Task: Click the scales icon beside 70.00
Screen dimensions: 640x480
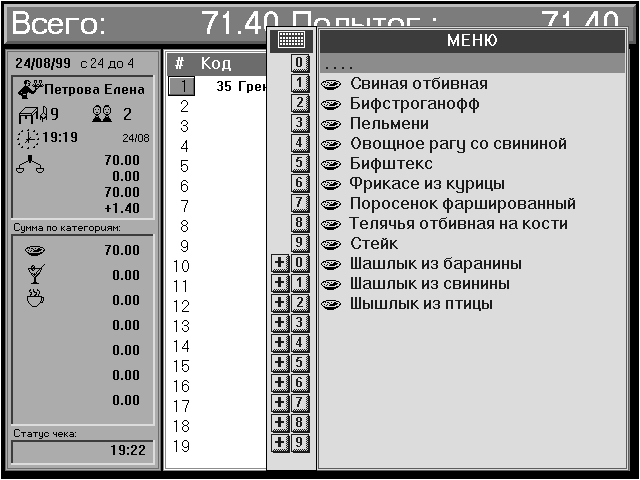Action: click(x=30, y=164)
